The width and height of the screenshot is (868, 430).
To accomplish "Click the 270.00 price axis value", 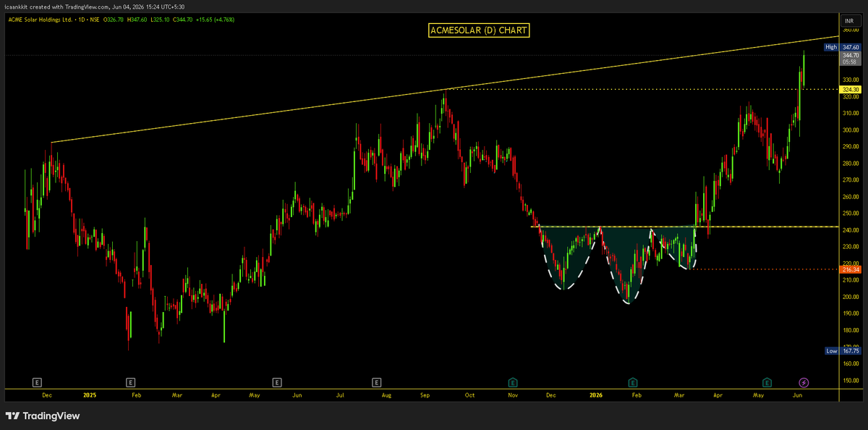I will coord(850,180).
